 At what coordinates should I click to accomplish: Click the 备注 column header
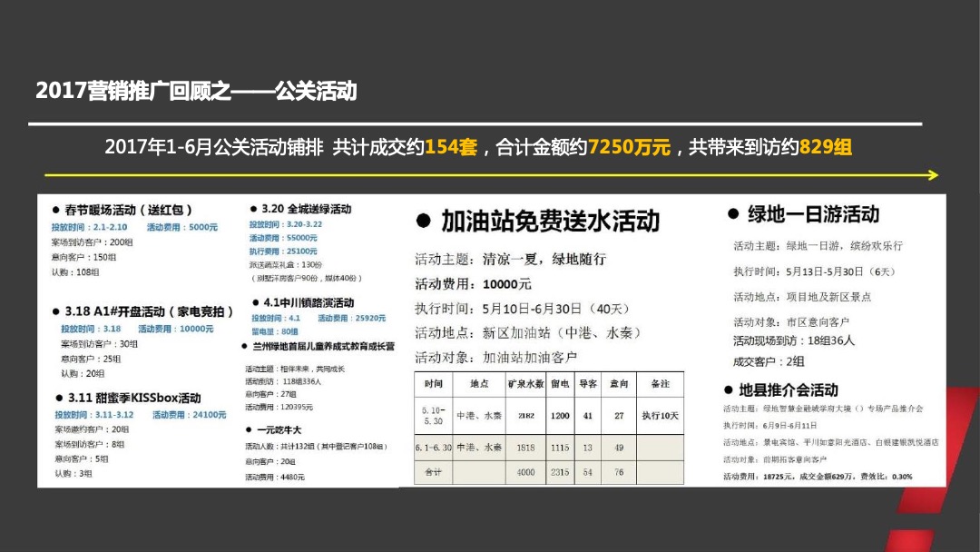660,384
